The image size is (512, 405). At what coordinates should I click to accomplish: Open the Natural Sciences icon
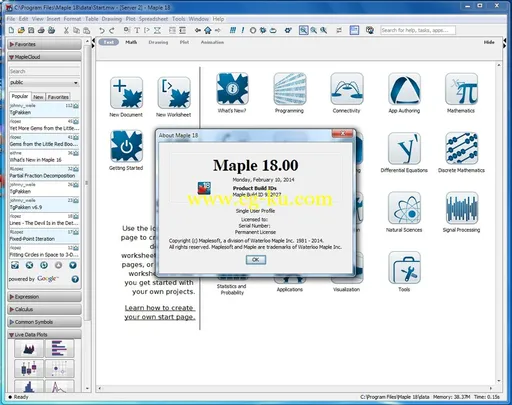click(404, 208)
